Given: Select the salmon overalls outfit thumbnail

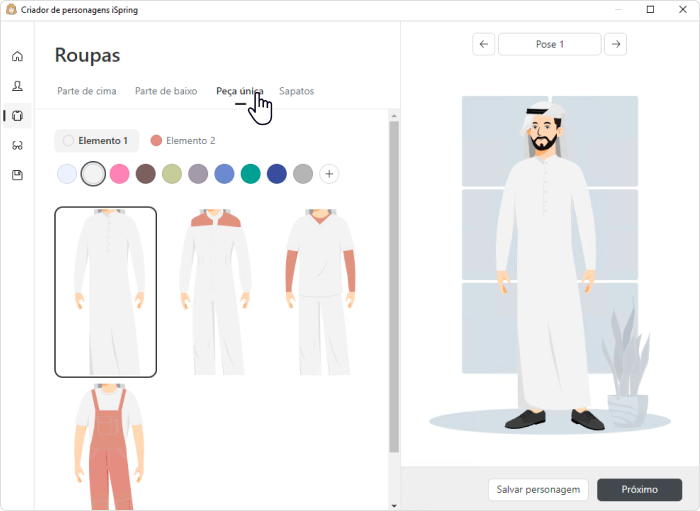Looking at the screenshot, I should tap(110, 446).
